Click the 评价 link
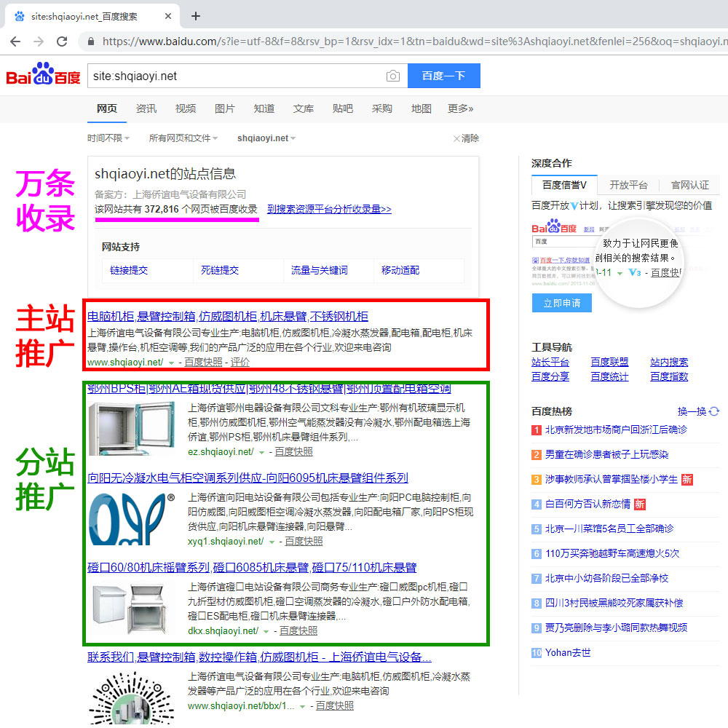This screenshot has width=728, height=728. pos(240,362)
